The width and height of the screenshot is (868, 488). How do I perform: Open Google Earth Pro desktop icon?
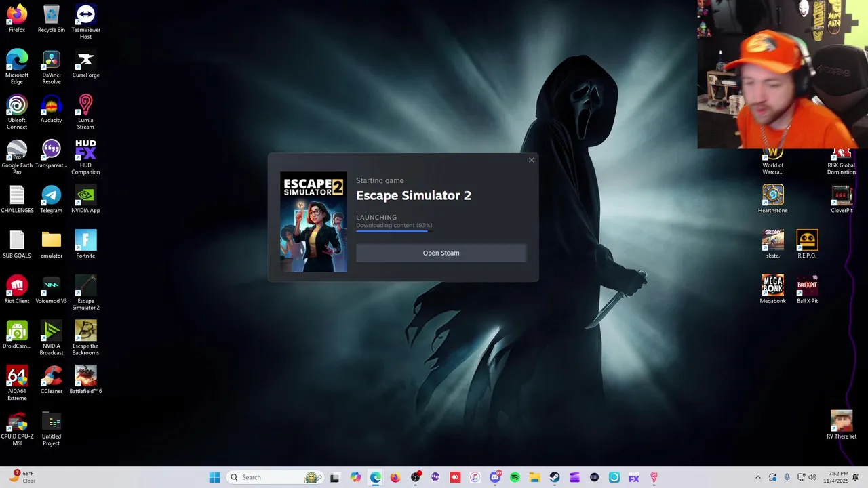pos(17,157)
